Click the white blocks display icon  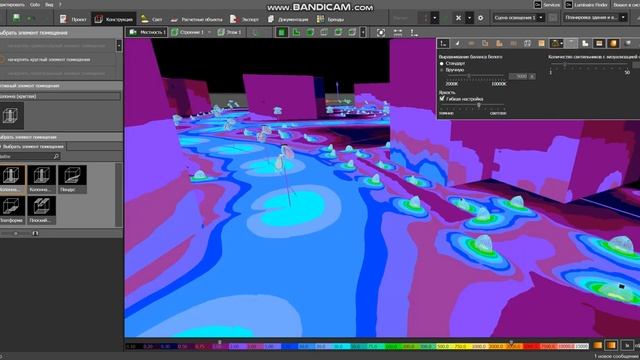585,43
